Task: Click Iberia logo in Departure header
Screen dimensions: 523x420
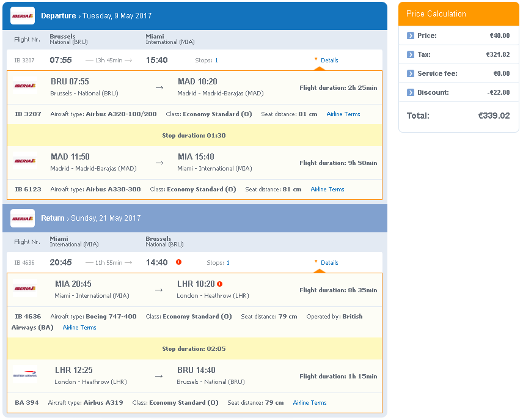Action: point(23,16)
